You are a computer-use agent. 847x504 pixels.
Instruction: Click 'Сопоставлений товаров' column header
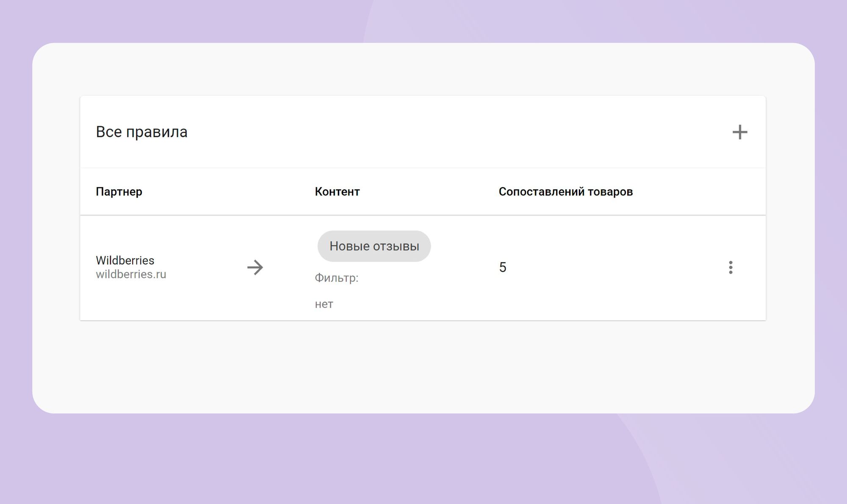[x=565, y=191]
